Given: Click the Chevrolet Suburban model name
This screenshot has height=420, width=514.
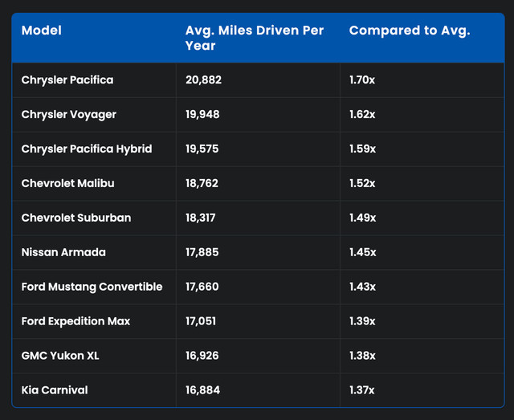Looking at the screenshot, I should tap(76, 218).
